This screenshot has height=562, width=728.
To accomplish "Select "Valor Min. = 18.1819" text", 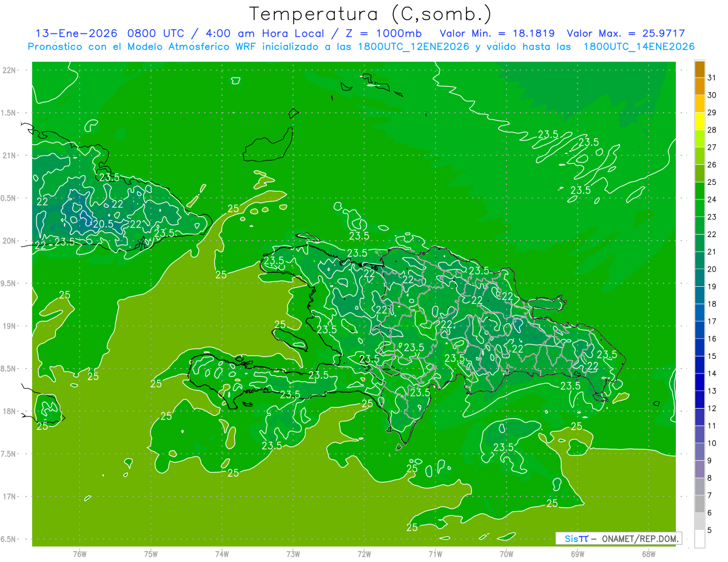I will point(497,33).
